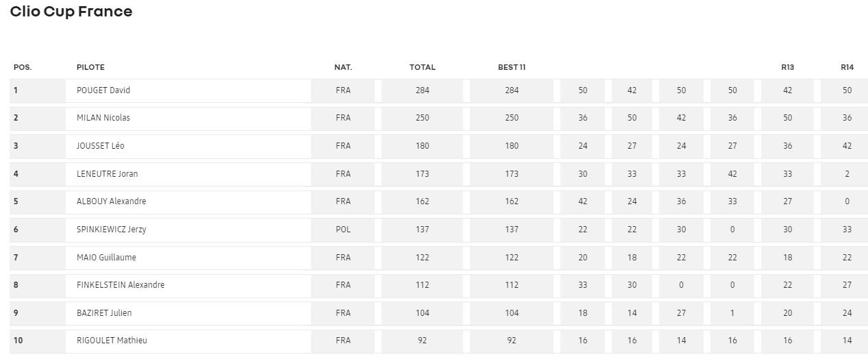The height and width of the screenshot is (357, 868).
Task: Select driver MAIO Guillaume
Action: 106,258
